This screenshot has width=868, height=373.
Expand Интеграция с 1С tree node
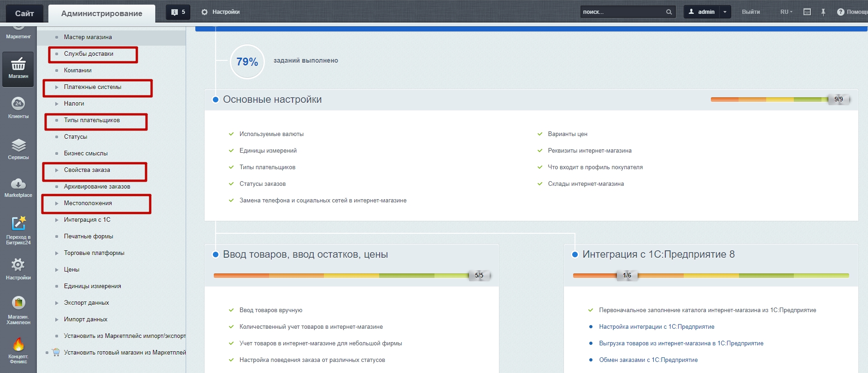click(57, 220)
